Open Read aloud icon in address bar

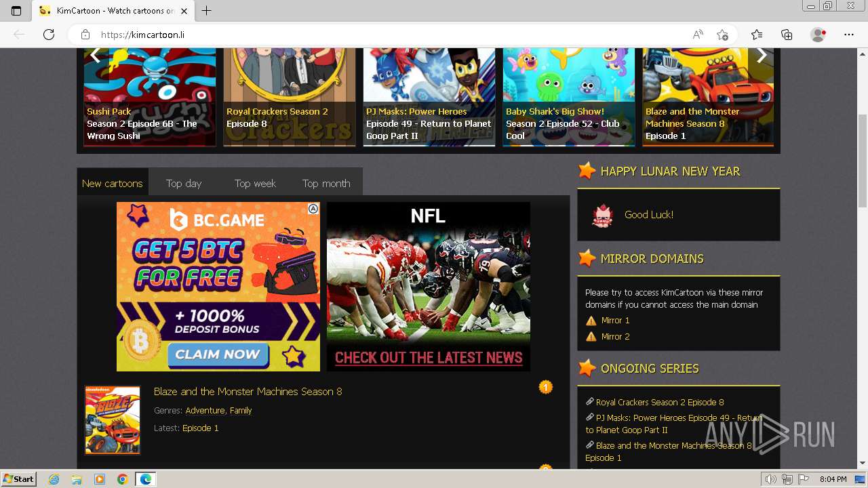pos(698,35)
